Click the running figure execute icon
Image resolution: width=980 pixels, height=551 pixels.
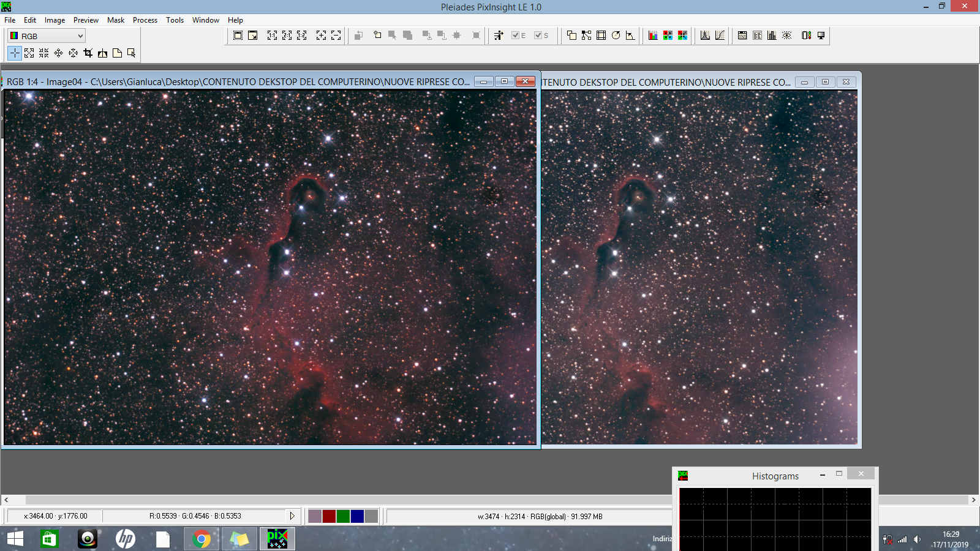[x=499, y=36]
